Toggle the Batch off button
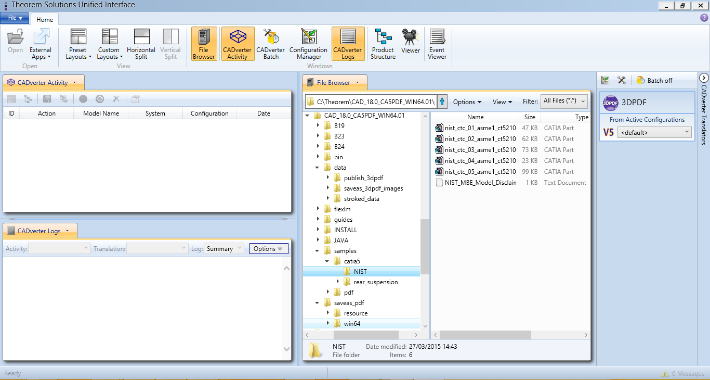Viewport: 710px width, 380px height. tap(654, 80)
